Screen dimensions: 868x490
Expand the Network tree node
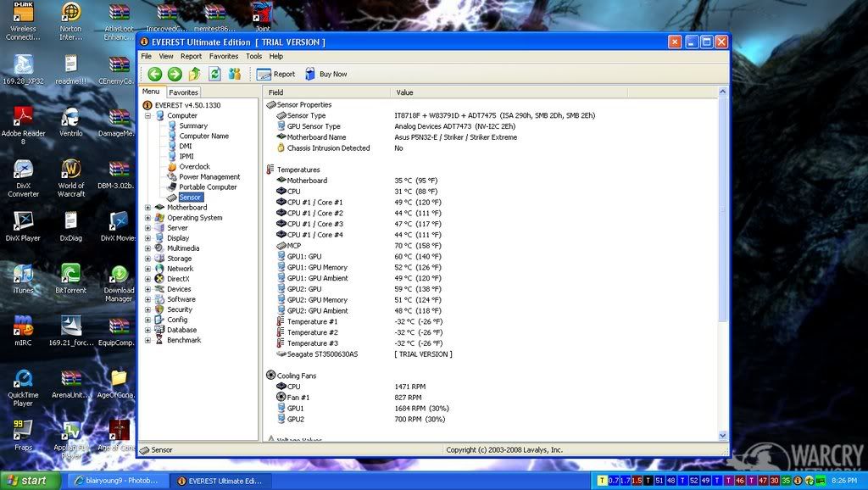click(x=147, y=269)
